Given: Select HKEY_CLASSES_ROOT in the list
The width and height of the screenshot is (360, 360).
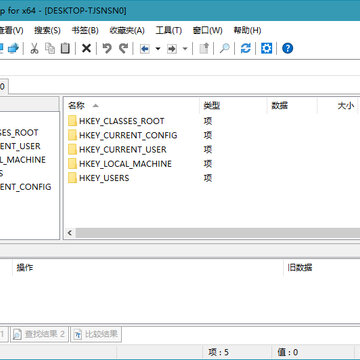Looking at the screenshot, I should click(122, 121).
